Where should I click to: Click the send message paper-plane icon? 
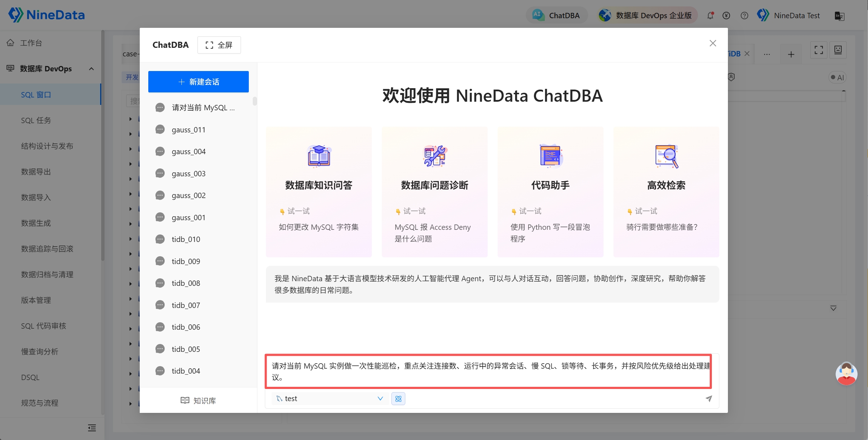tap(709, 399)
